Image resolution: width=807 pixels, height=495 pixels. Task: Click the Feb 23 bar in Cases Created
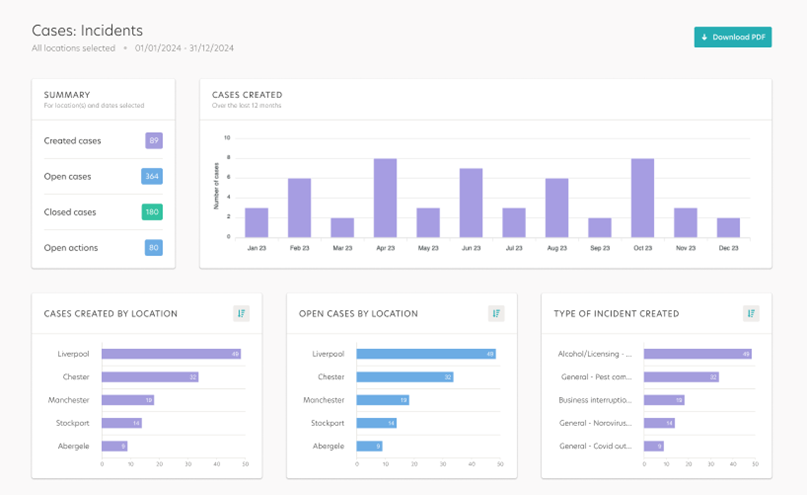pyautogui.click(x=300, y=208)
